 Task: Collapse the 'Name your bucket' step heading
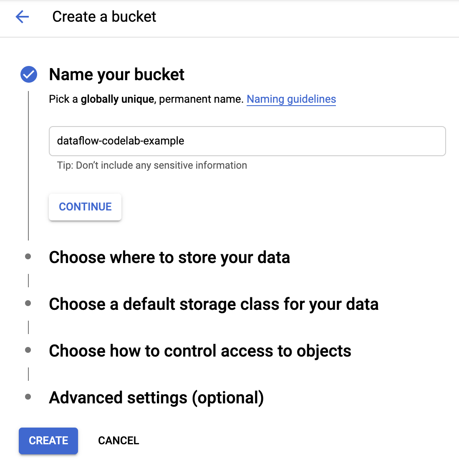(x=116, y=75)
